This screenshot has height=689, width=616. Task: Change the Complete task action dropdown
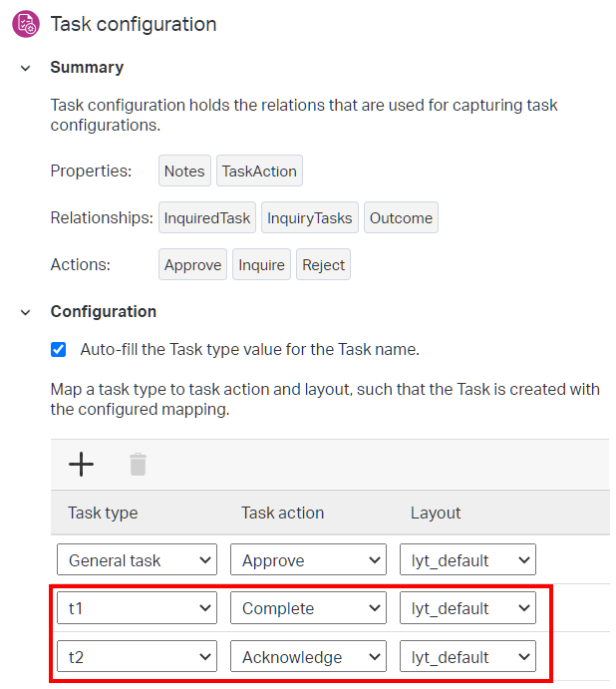tap(307, 608)
